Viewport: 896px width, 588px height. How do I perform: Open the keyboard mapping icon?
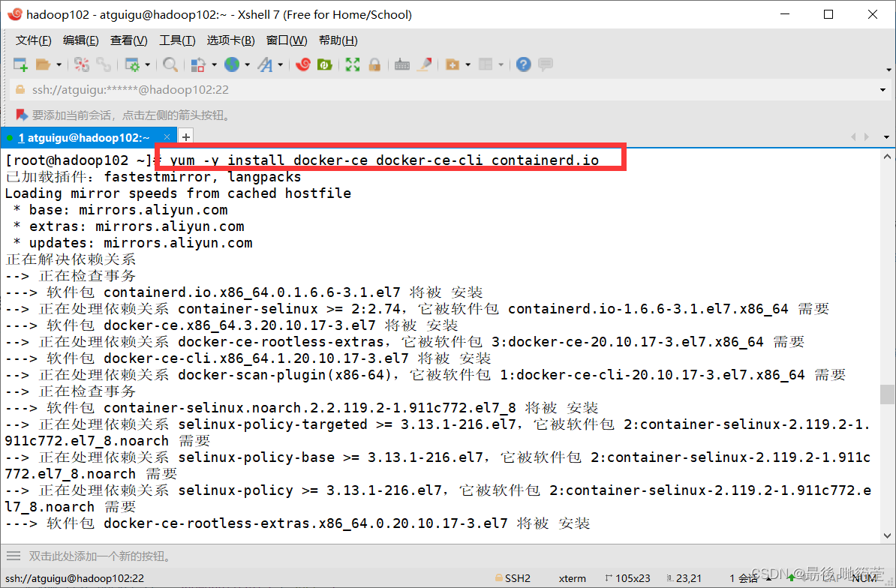click(x=402, y=64)
